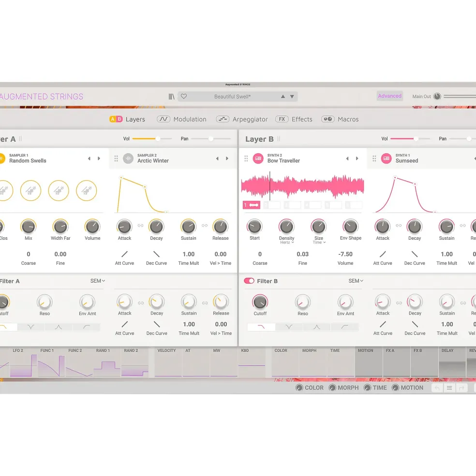Click the Layer B Vol slider handle
Viewport: 476px width, 476px height.
coord(416,139)
